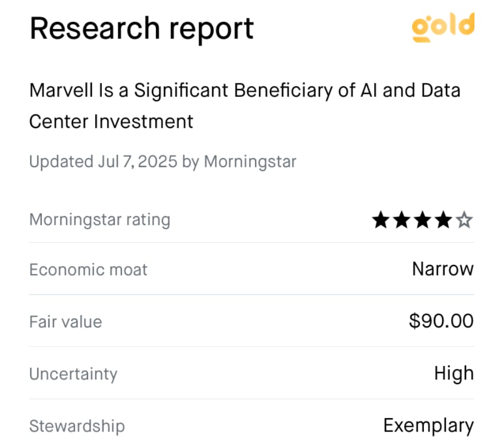Click the Center Investment title line
This screenshot has width=504, height=446.
[x=111, y=121]
